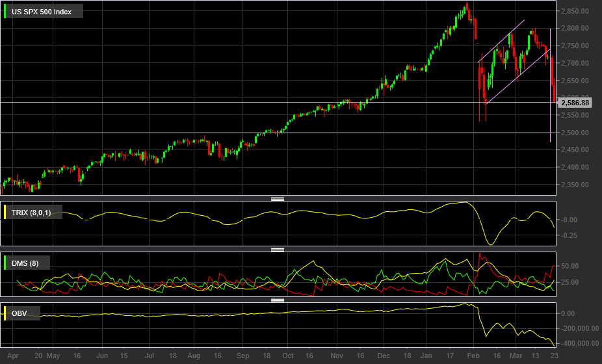
Task: Click the Apr label on the date axis
Action: coord(12,356)
